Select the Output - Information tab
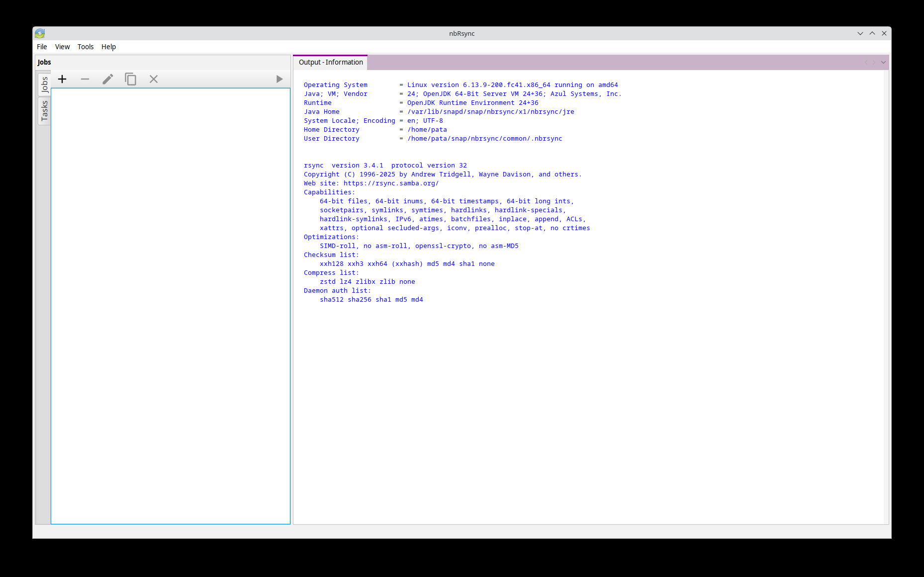This screenshot has height=577, width=924. click(x=331, y=62)
